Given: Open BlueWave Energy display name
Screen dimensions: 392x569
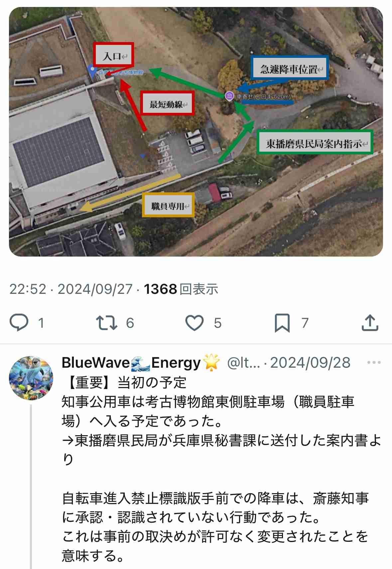Looking at the screenshot, I should 141,363.
